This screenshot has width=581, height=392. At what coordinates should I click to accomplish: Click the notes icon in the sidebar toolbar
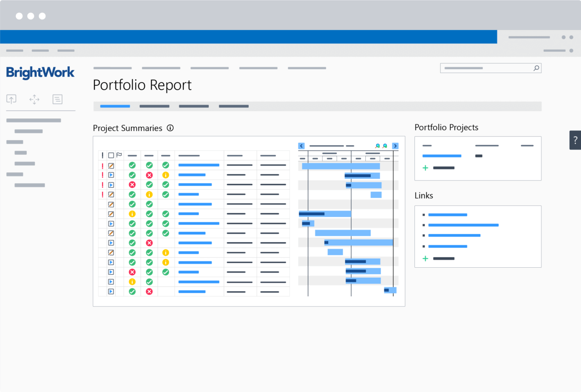pos(57,99)
